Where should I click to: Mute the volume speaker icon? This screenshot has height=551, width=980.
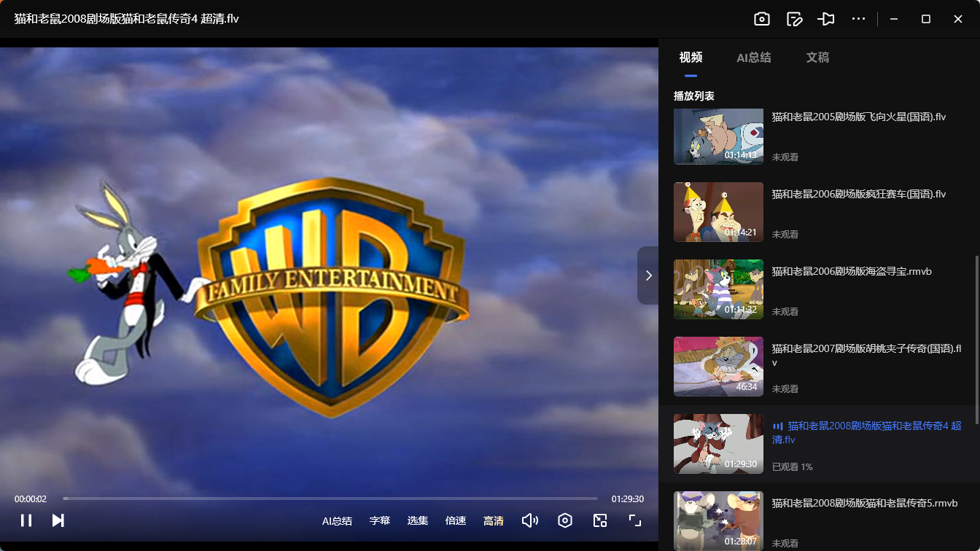pyautogui.click(x=530, y=520)
